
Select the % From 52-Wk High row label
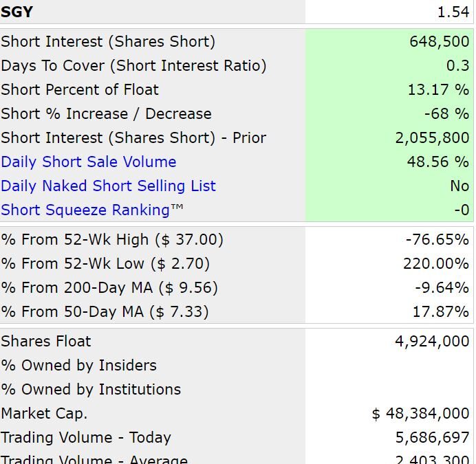(112, 239)
